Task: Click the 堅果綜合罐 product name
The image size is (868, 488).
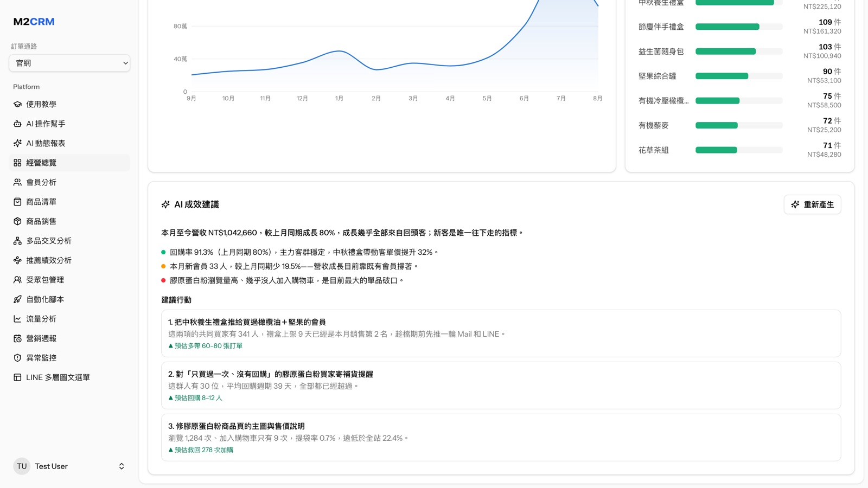Action: pos(657,76)
